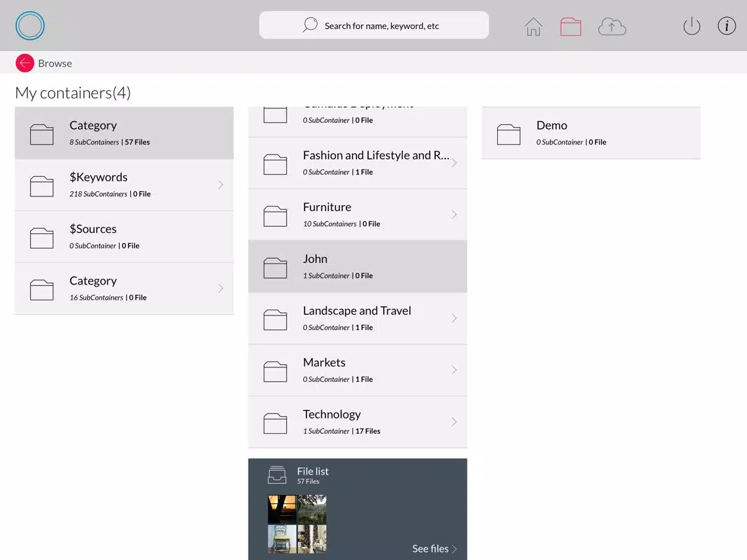
Task: Expand Fashion and Lifestyle chevron
Action: (454, 163)
